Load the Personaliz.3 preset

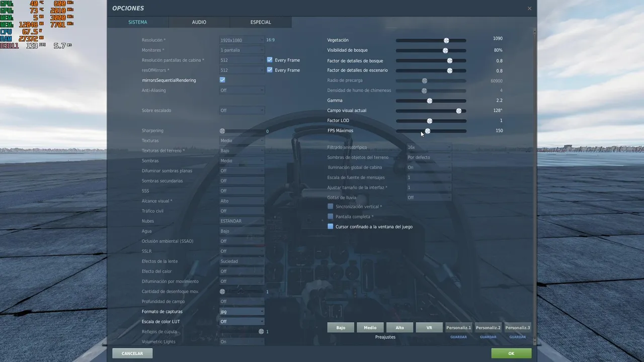(x=518, y=328)
